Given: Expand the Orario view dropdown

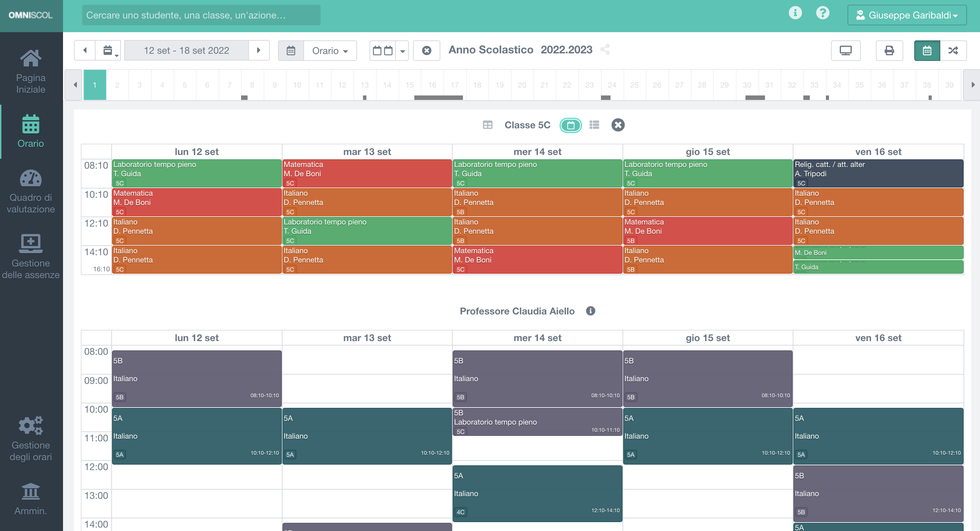Looking at the screenshot, I should click(329, 51).
